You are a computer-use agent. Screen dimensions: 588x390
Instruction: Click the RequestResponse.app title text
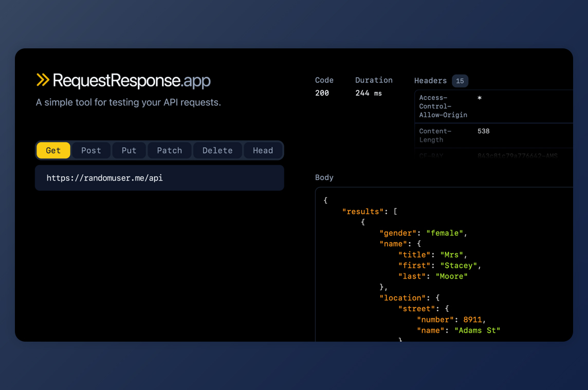pyautogui.click(x=131, y=81)
